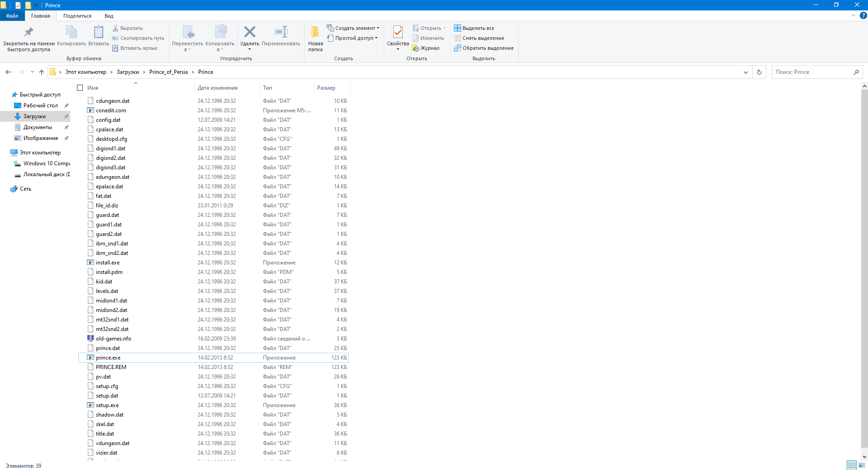This screenshot has width=868, height=470.
Task: Click the Delete (Удалить) red X icon
Action: tap(249, 32)
